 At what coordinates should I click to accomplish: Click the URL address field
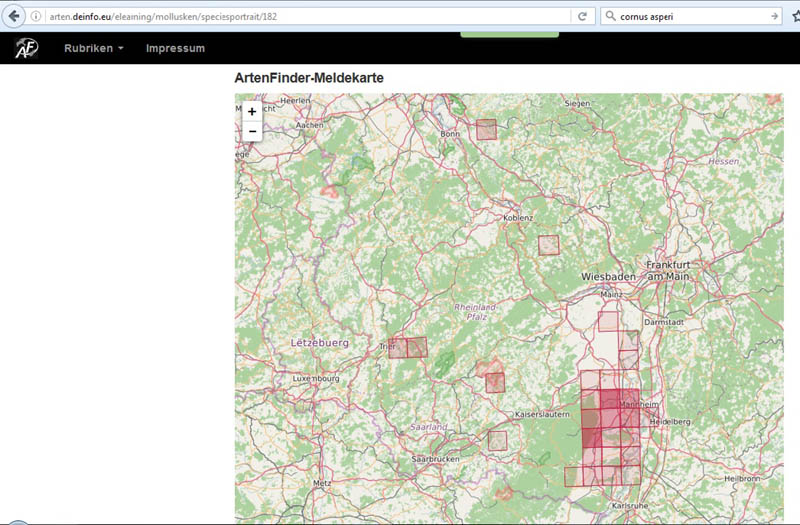300,17
